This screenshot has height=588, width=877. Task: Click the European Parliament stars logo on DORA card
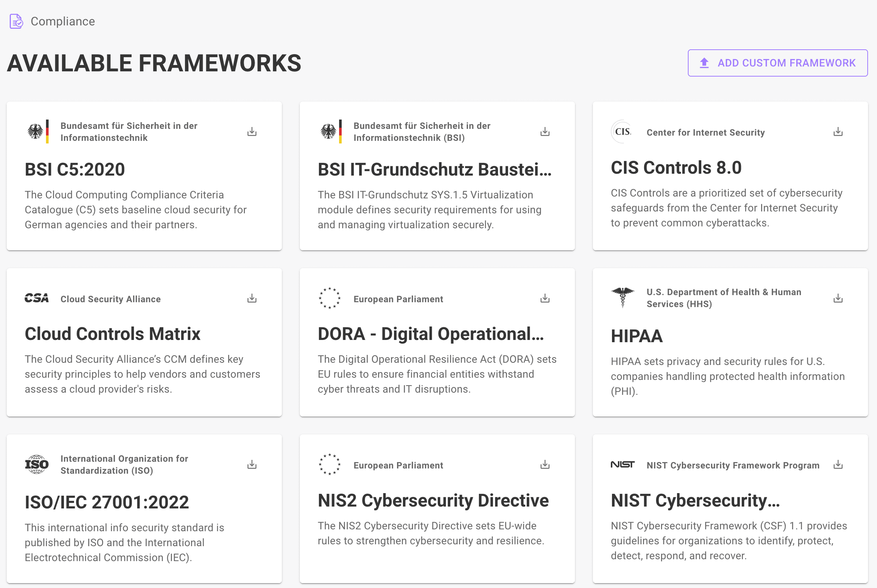point(330,298)
